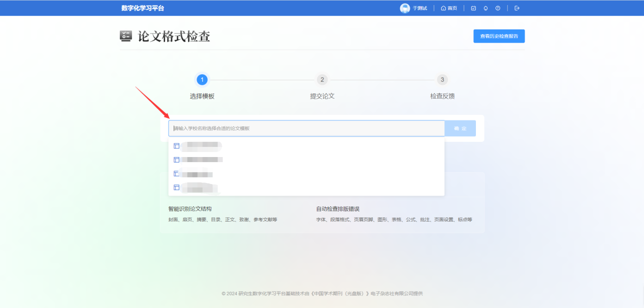Choose the fourth template suggestion

pos(201,188)
